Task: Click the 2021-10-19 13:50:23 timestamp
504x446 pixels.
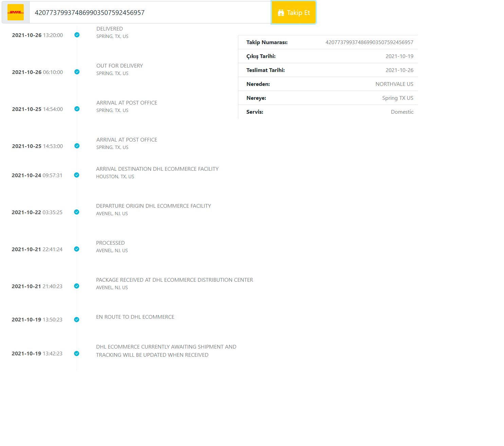Action: click(37, 320)
